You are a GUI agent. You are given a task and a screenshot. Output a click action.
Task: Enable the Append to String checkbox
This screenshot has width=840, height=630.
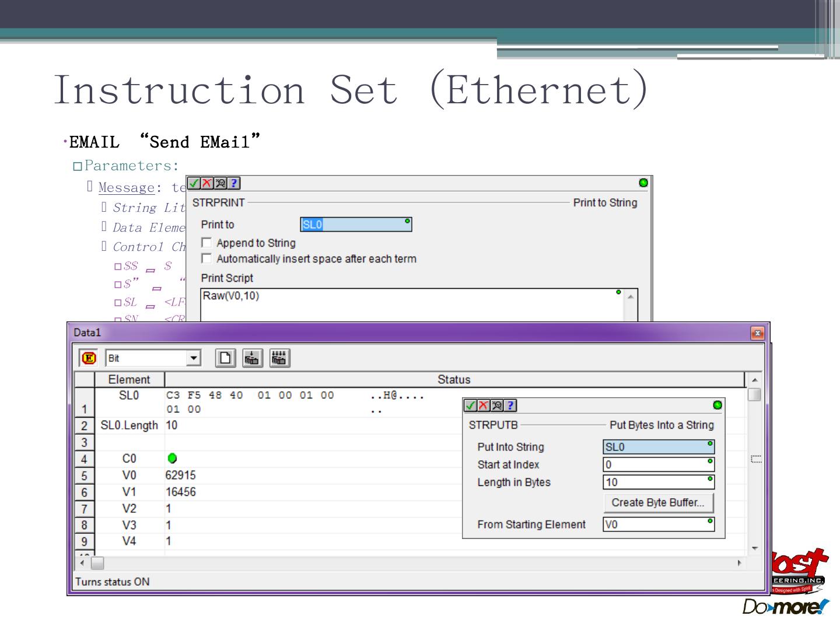pyautogui.click(x=206, y=243)
